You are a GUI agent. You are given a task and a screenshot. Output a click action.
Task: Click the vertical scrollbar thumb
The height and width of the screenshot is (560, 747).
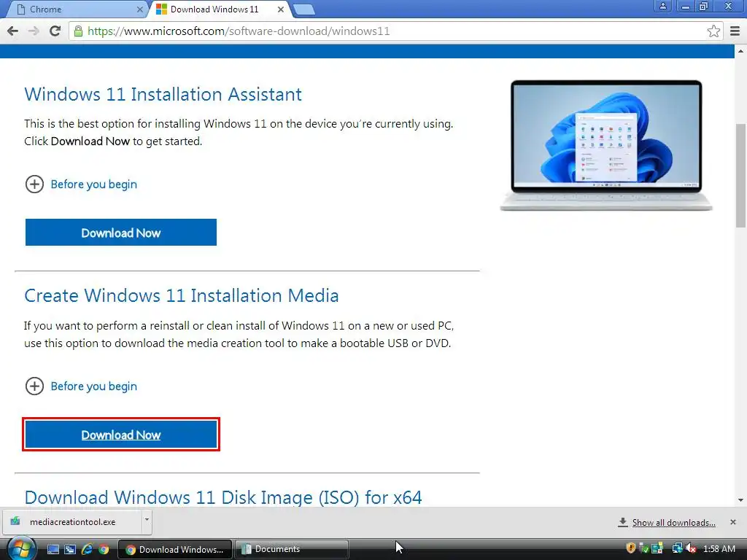click(x=741, y=176)
